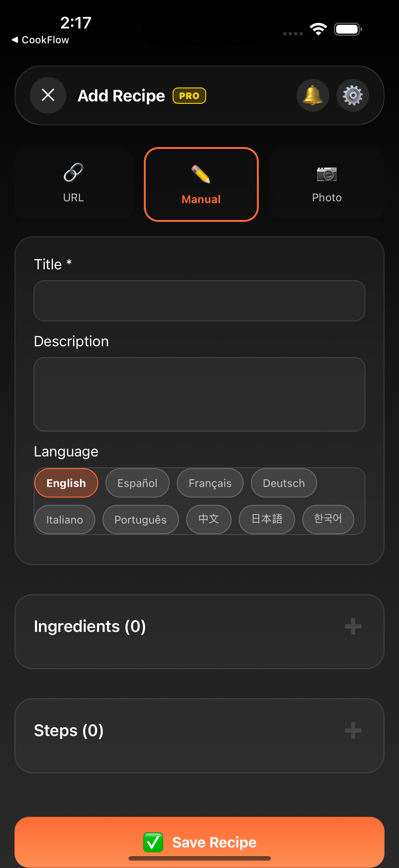
Task: Open settings gear icon
Action: pyautogui.click(x=352, y=95)
